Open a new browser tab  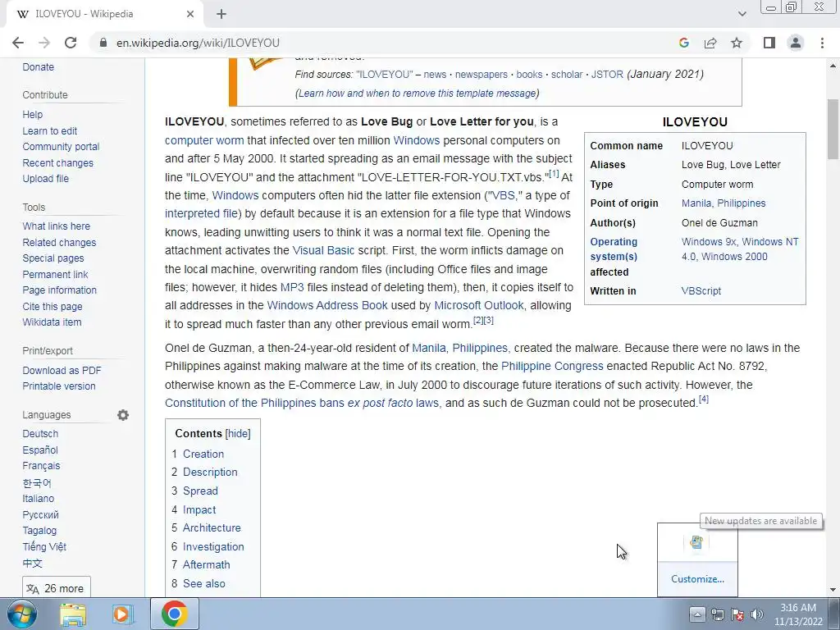tap(221, 14)
